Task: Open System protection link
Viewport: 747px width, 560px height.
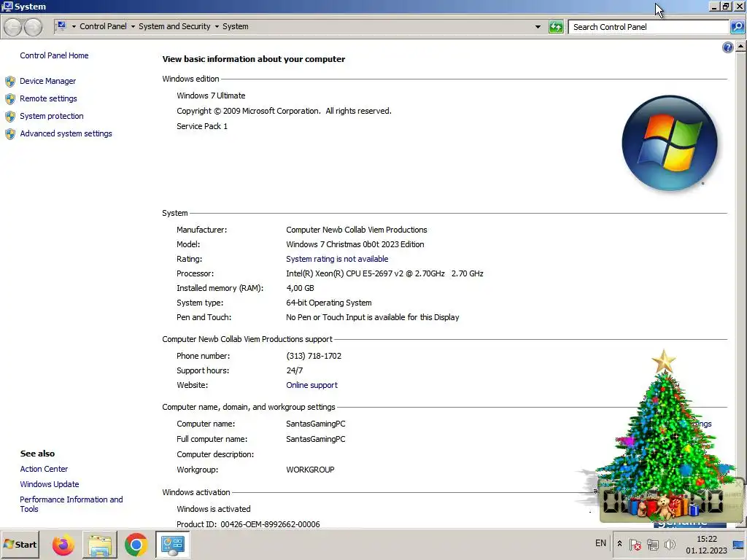Action: pyautogui.click(x=52, y=116)
